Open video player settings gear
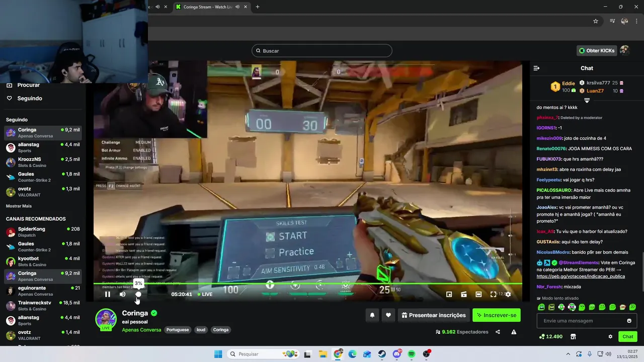 point(508,294)
